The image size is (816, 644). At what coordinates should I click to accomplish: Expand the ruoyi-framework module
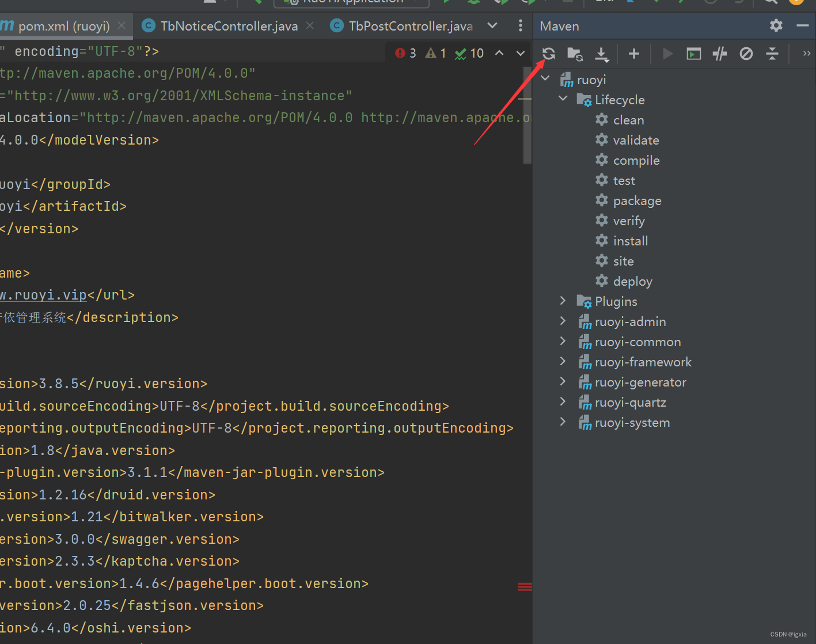coord(563,361)
